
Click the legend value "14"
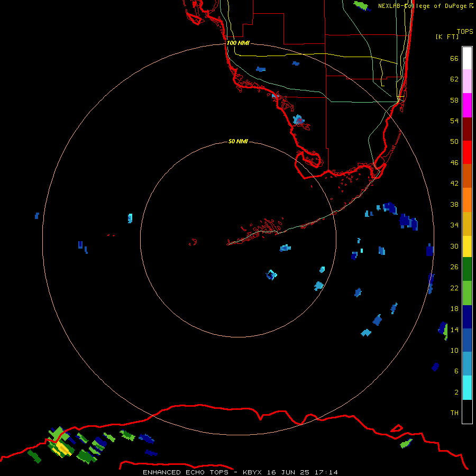point(454,329)
